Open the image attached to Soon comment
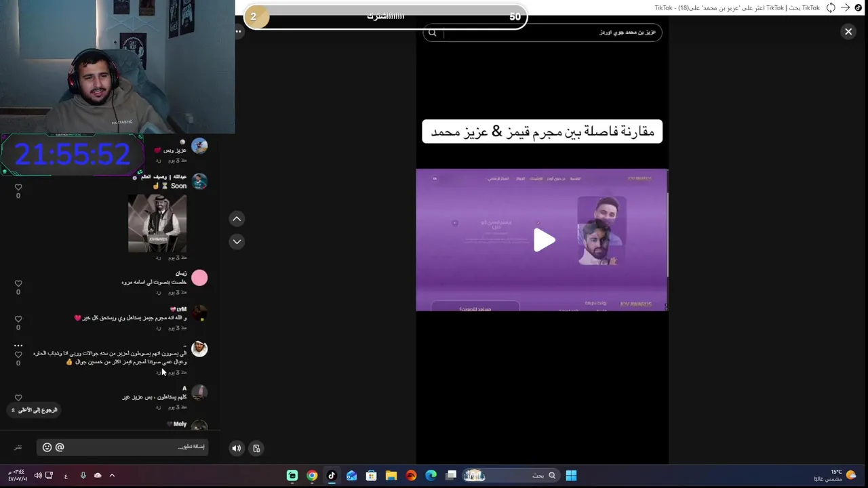The image size is (868, 488). click(157, 223)
